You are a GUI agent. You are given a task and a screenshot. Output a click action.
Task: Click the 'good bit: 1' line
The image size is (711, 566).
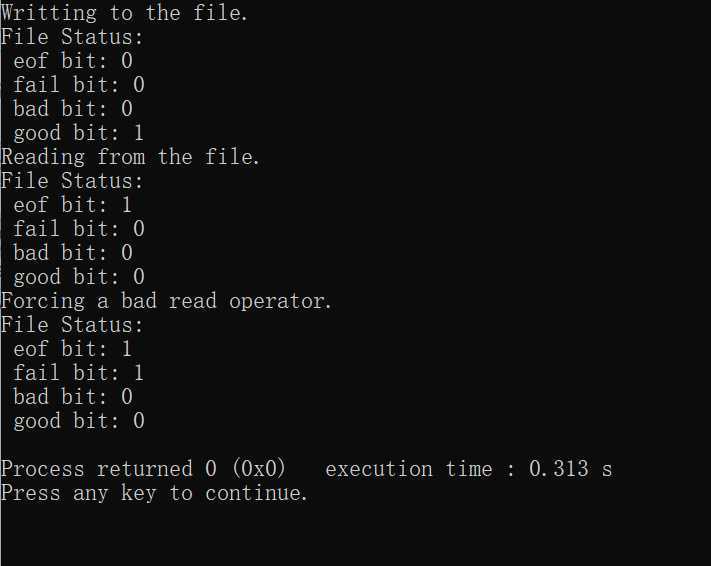[79, 133]
